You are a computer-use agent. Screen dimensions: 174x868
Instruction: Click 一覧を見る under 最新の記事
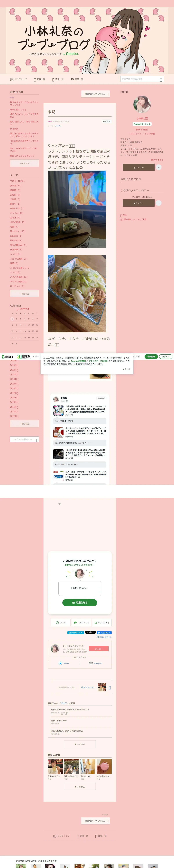click(x=25, y=163)
